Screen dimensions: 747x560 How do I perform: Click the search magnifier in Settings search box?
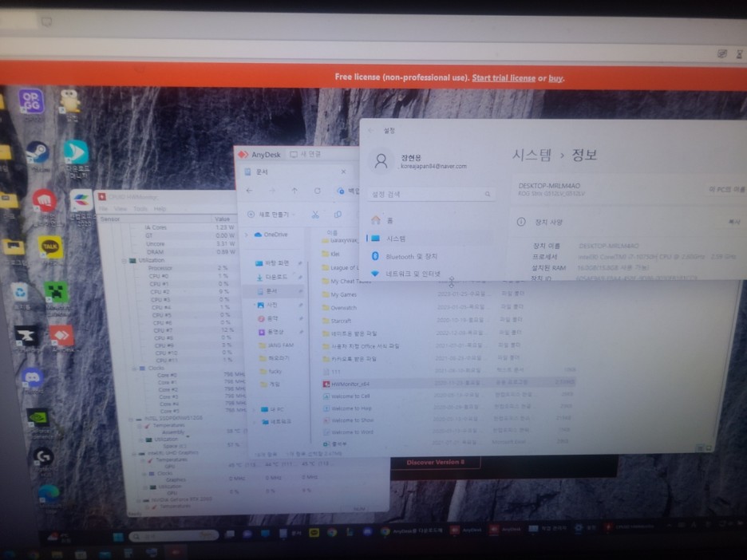pyautogui.click(x=488, y=194)
